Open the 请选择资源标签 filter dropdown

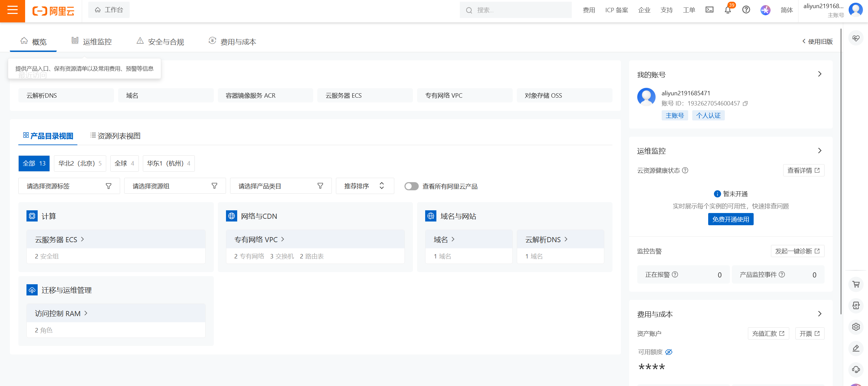click(69, 186)
